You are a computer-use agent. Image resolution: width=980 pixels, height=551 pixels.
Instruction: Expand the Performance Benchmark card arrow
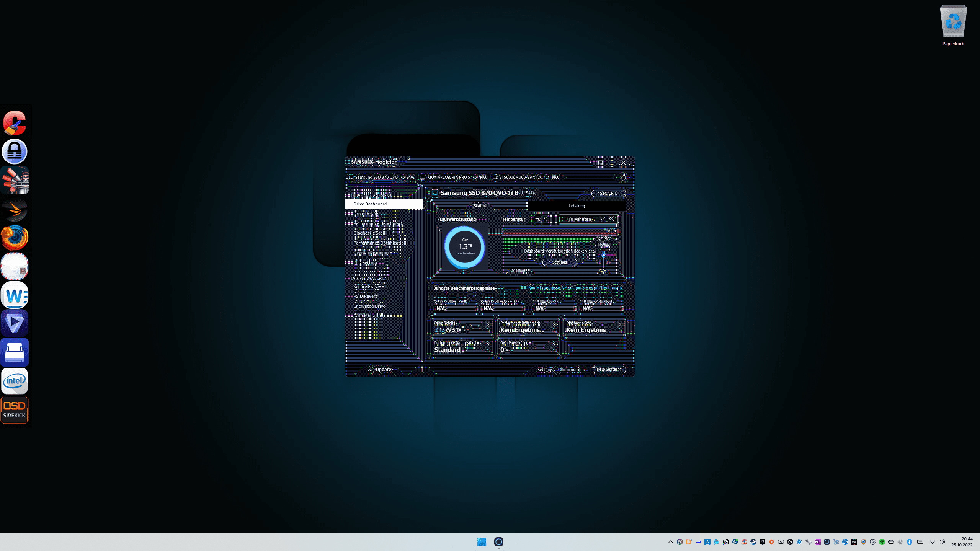[x=554, y=324]
